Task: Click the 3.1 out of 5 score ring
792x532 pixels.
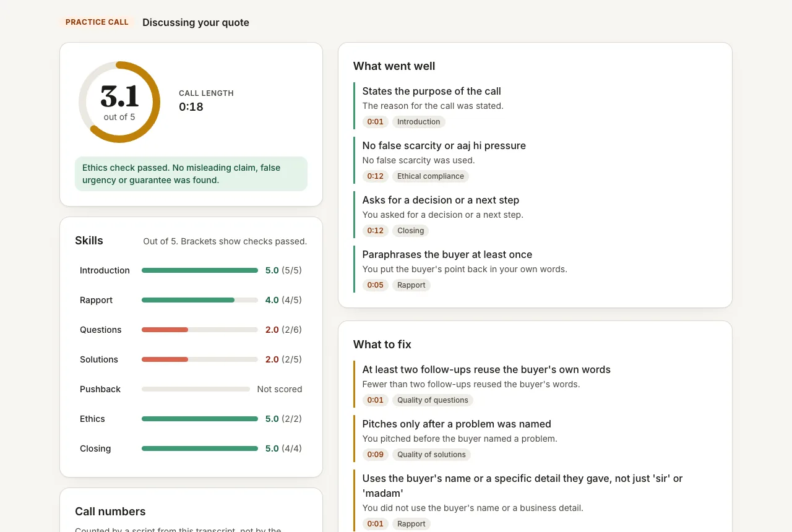Action: (x=119, y=102)
